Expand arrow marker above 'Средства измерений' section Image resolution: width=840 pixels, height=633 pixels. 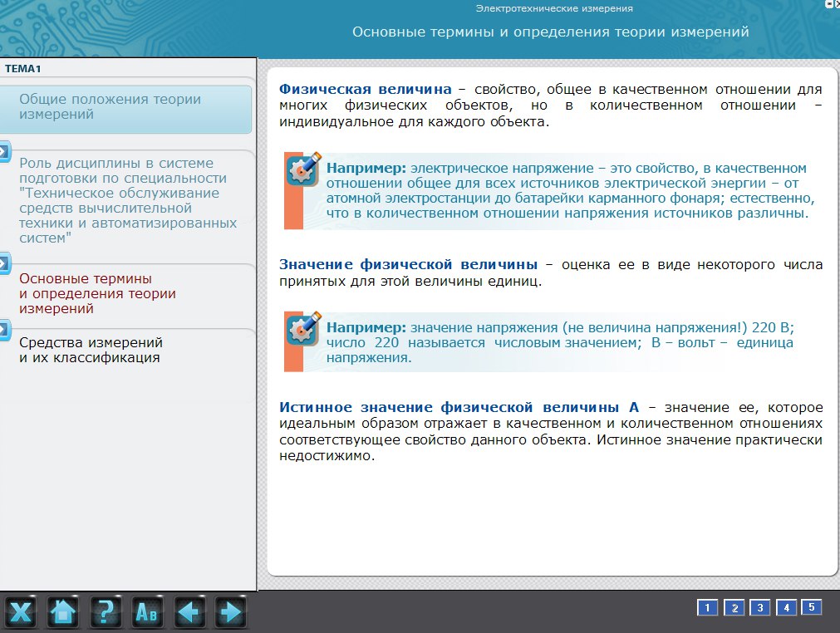click(4, 328)
